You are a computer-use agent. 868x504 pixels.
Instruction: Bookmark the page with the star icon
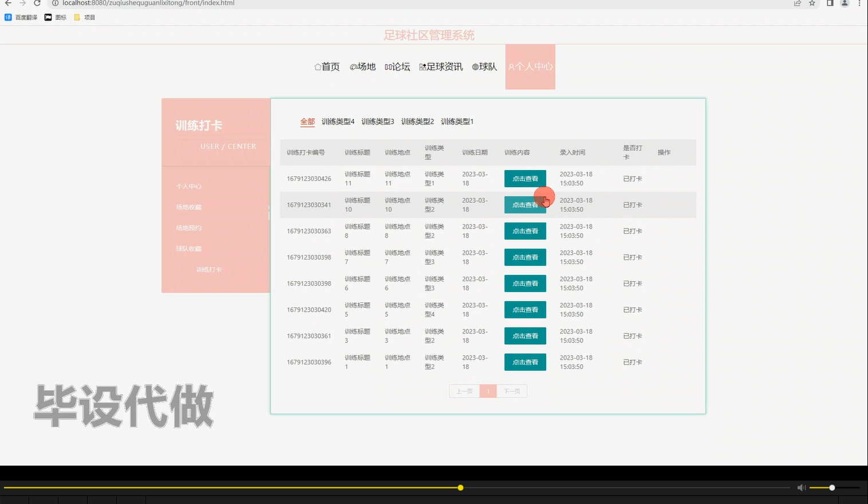click(x=812, y=3)
